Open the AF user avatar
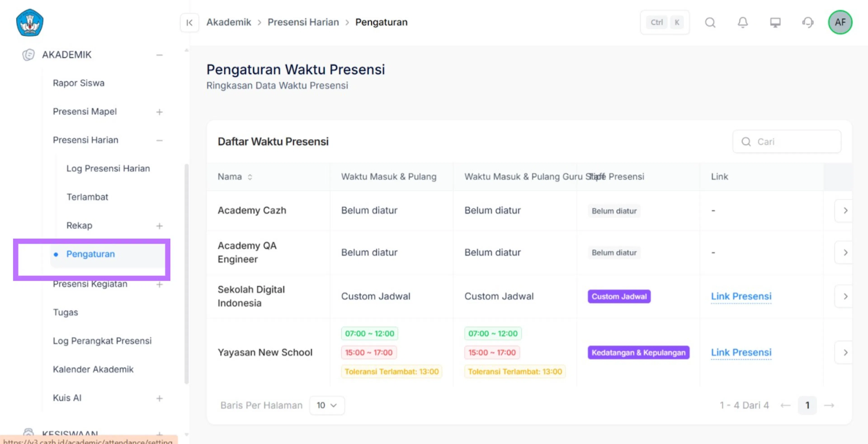The width and height of the screenshot is (868, 444). (840, 22)
